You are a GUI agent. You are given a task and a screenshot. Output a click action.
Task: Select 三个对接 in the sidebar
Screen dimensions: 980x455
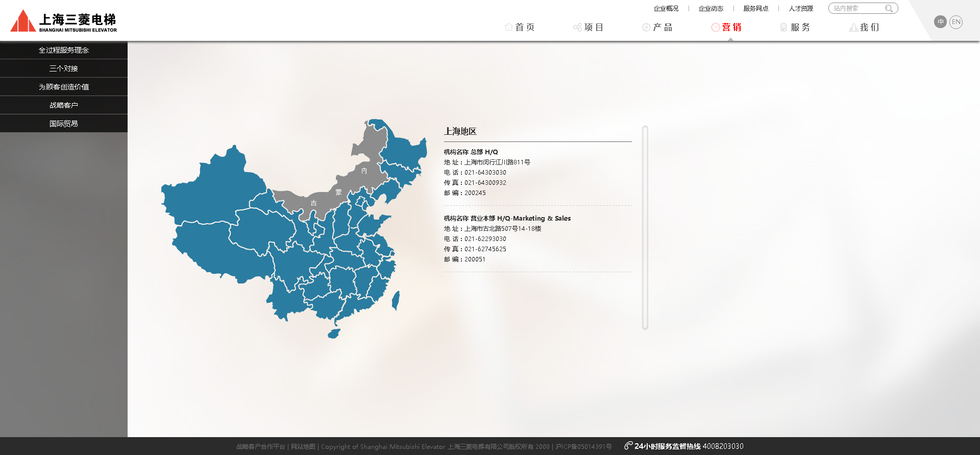[x=64, y=68]
